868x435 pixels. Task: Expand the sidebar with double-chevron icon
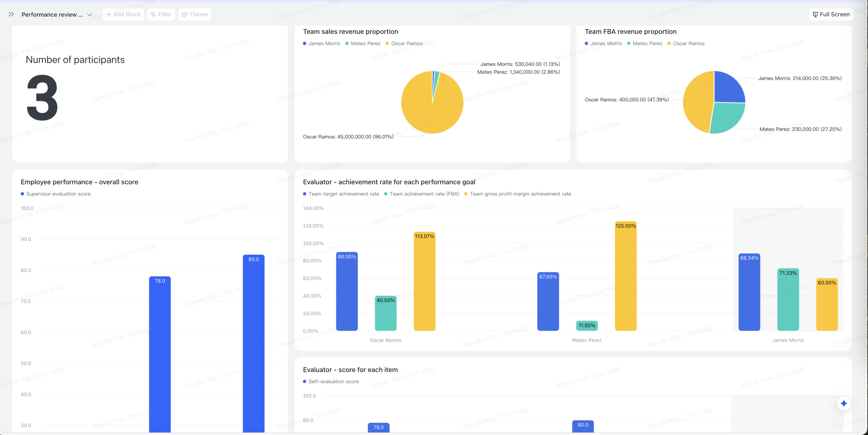(11, 14)
